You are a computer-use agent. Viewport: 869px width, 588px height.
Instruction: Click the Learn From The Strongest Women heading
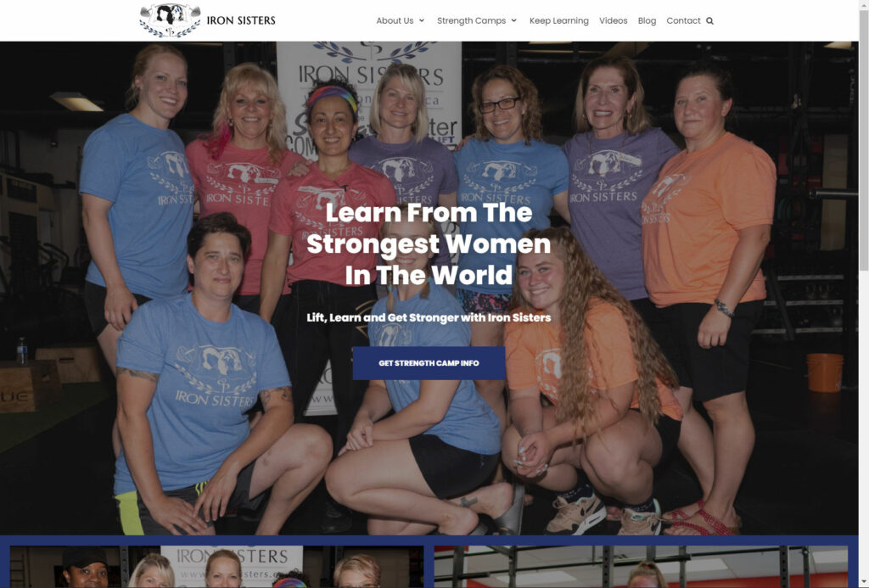click(429, 244)
